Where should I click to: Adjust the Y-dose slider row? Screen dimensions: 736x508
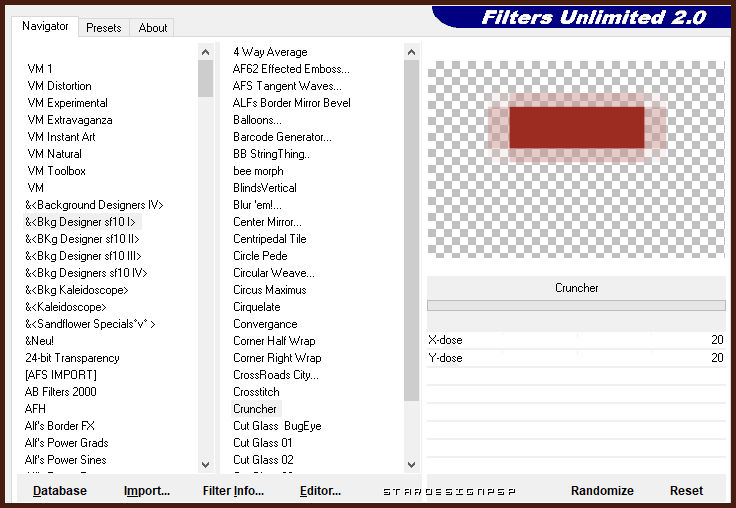576,357
